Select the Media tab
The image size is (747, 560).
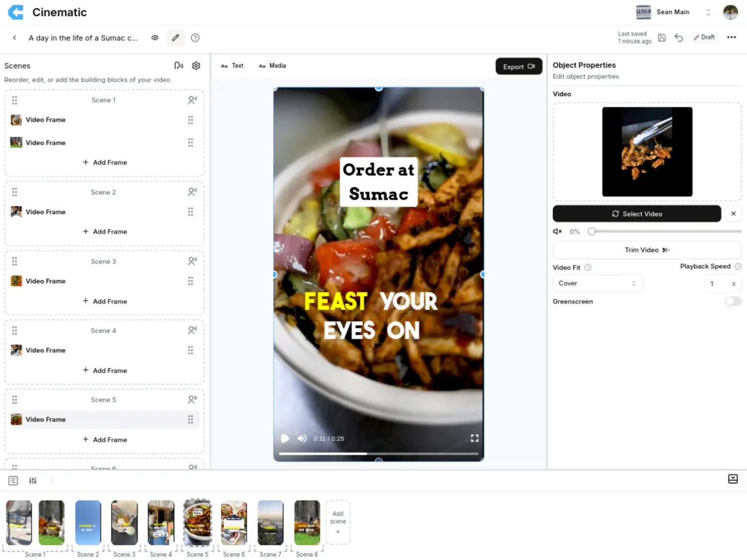click(272, 66)
